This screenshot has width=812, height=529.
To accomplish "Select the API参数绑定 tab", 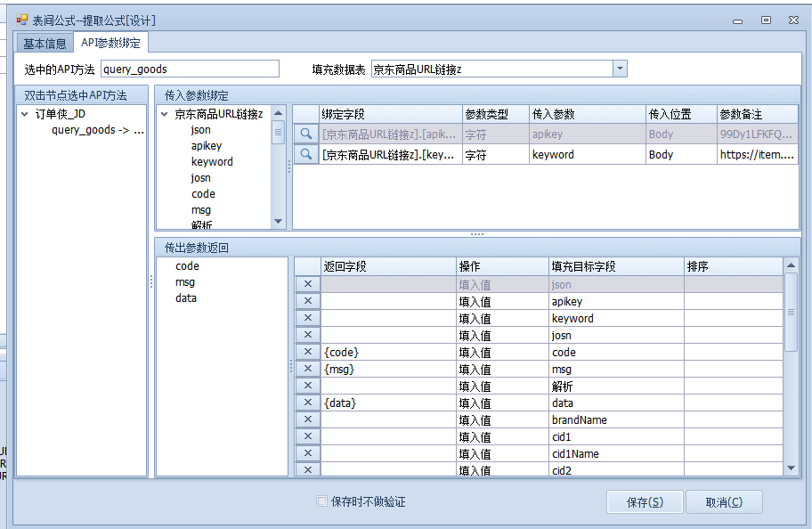I will (x=110, y=43).
